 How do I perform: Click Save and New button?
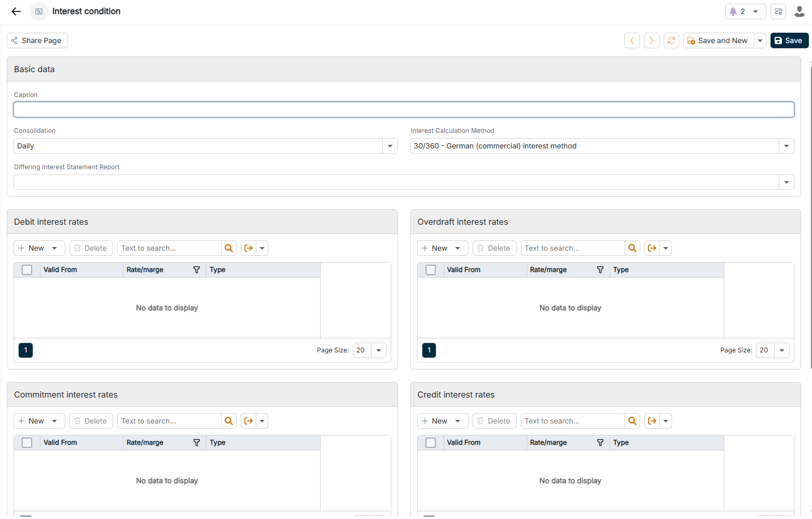(x=718, y=40)
